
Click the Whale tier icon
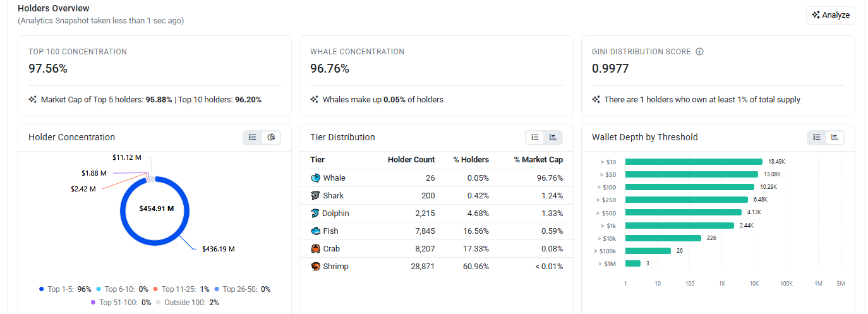pos(316,178)
